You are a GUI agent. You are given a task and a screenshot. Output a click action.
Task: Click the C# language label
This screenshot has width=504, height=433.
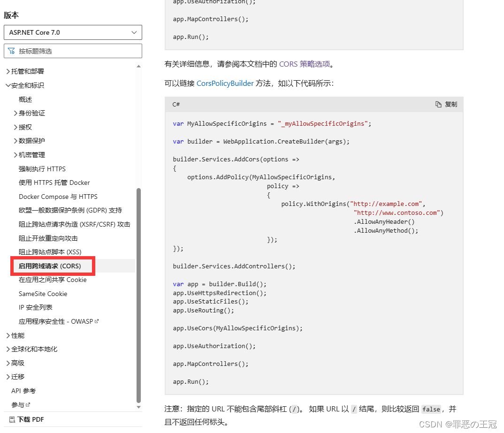click(x=176, y=105)
